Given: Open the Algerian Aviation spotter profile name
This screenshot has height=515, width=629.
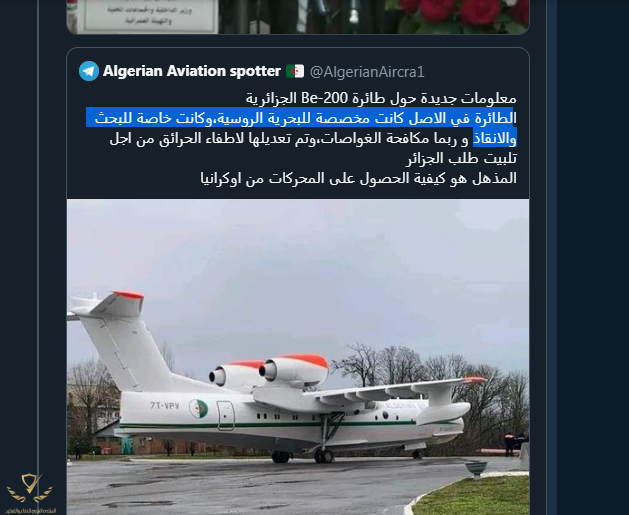Looking at the screenshot, I should (192, 71).
